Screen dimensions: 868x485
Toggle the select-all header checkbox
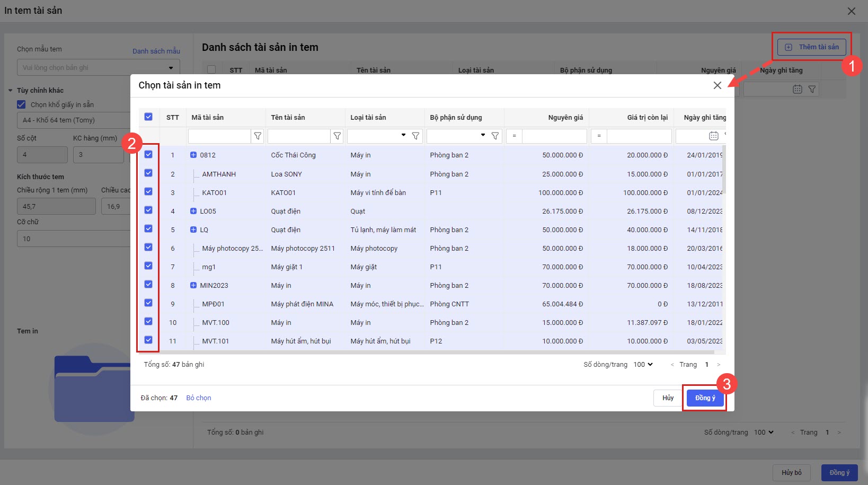148,117
